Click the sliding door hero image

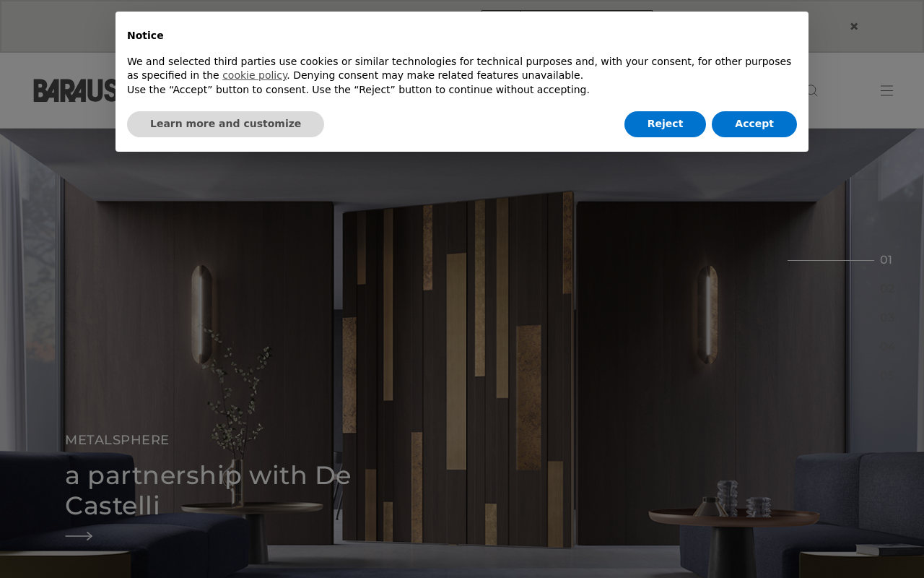tap(462, 361)
